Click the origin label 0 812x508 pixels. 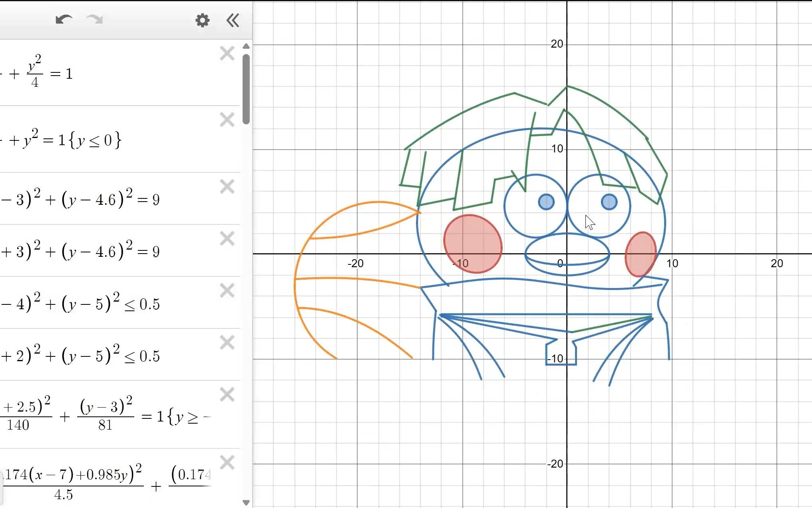(560, 263)
